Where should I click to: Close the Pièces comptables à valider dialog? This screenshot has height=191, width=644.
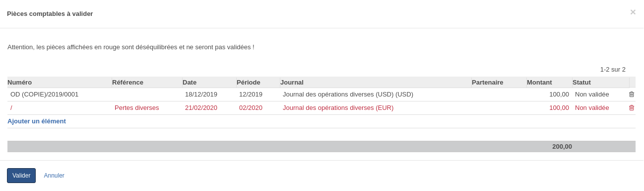(633, 12)
